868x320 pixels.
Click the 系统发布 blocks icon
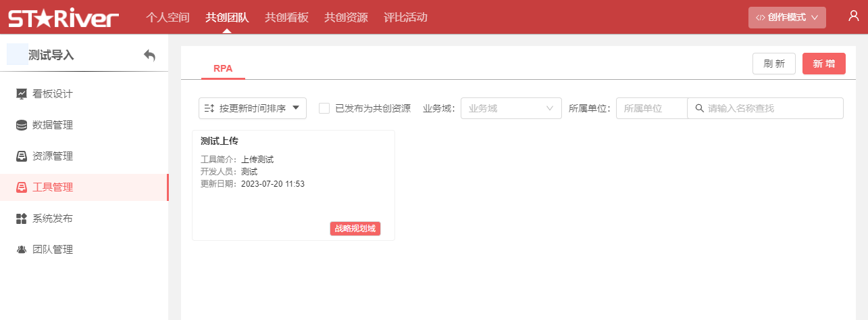[x=22, y=219]
